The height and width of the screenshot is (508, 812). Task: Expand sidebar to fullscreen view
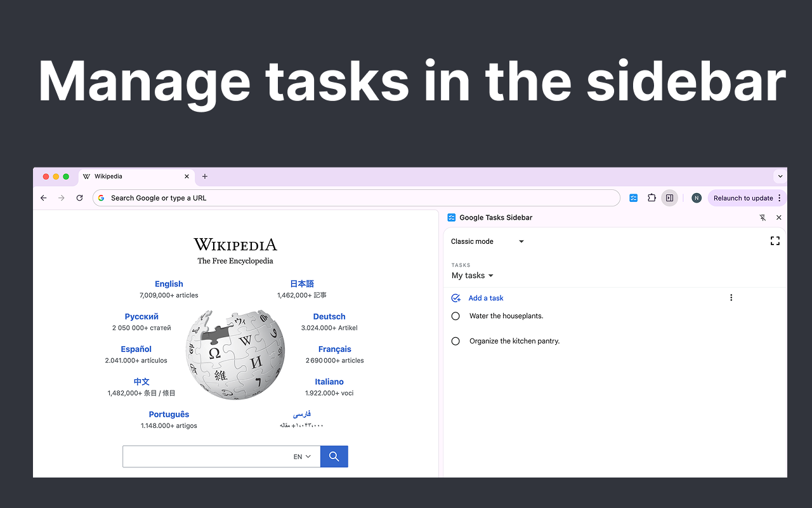click(775, 241)
